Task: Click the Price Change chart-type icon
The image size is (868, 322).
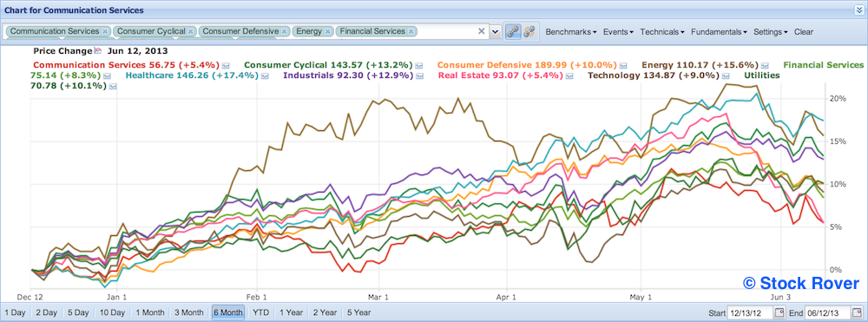Action: [x=98, y=51]
